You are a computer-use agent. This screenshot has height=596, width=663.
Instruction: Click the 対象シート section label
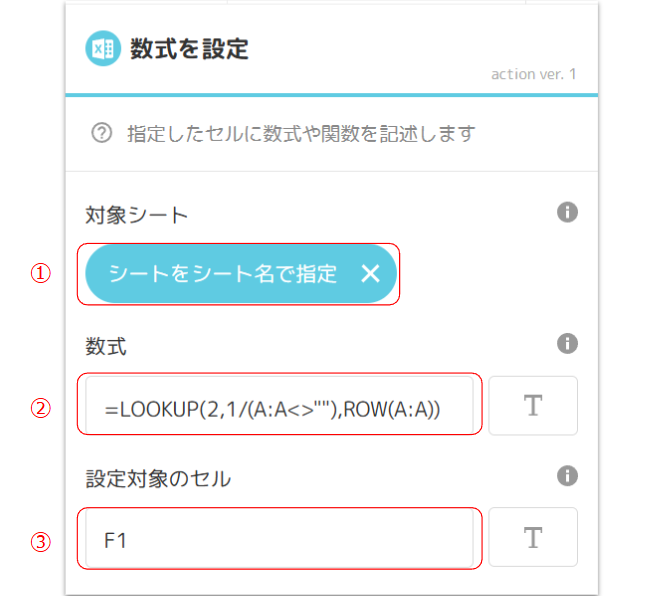(x=137, y=215)
